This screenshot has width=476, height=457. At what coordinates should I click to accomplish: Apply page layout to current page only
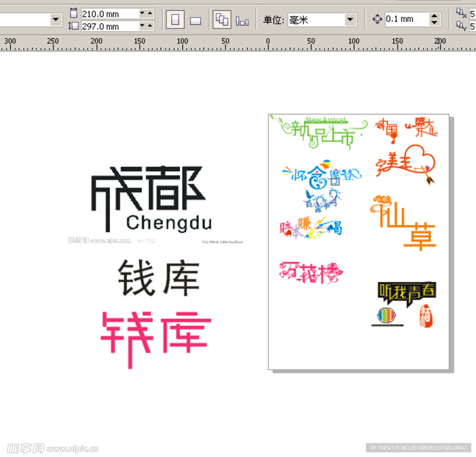point(242,21)
